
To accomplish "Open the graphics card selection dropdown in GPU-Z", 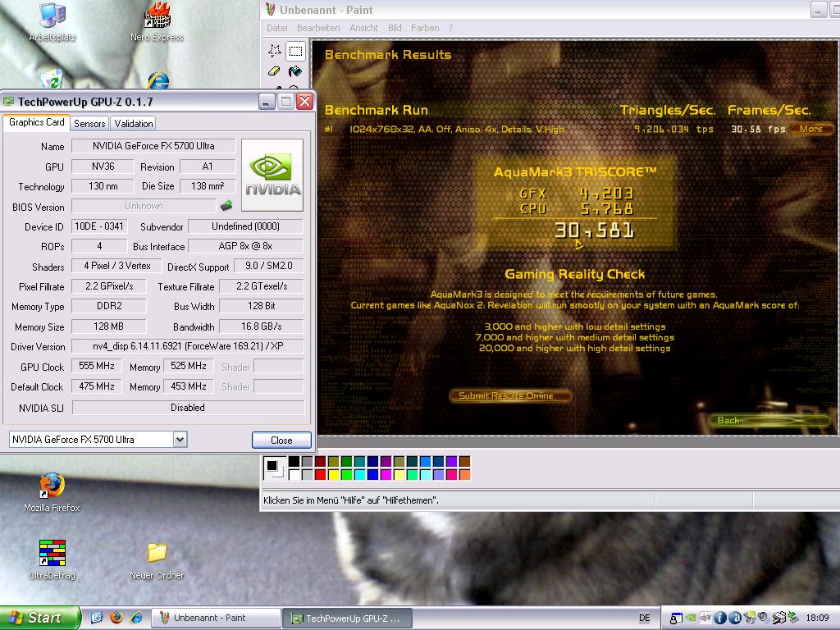I will (180, 440).
